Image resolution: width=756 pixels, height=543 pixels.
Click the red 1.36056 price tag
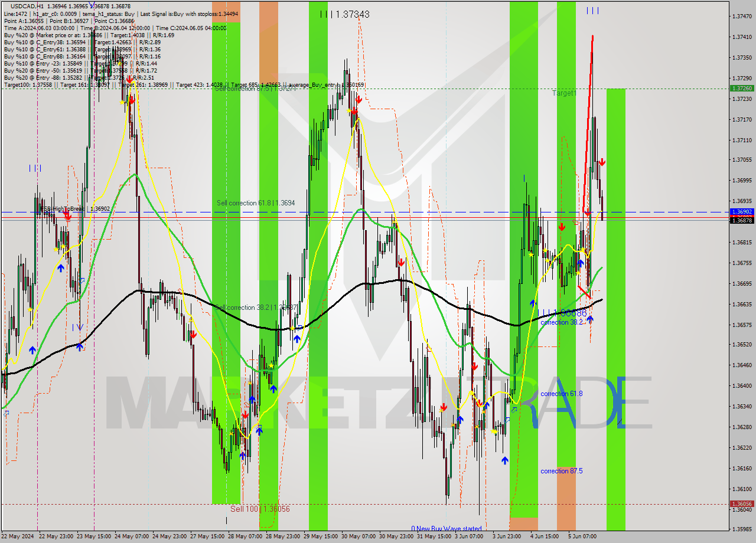tap(742, 504)
